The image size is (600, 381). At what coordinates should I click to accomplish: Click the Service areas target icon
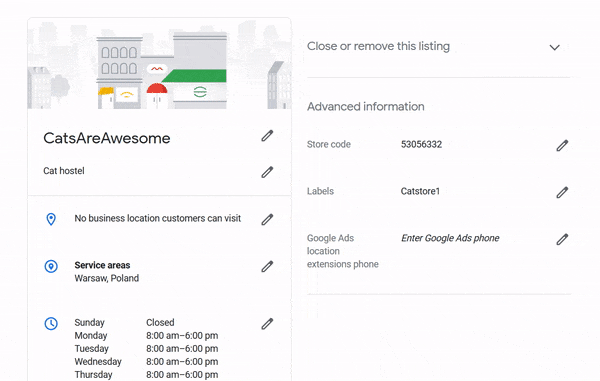click(51, 266)
